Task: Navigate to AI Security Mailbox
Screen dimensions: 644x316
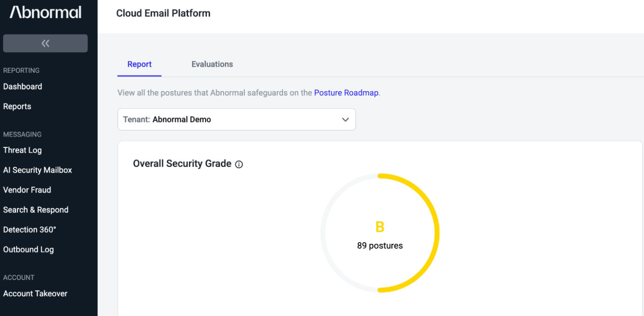Action: (37, 170)
